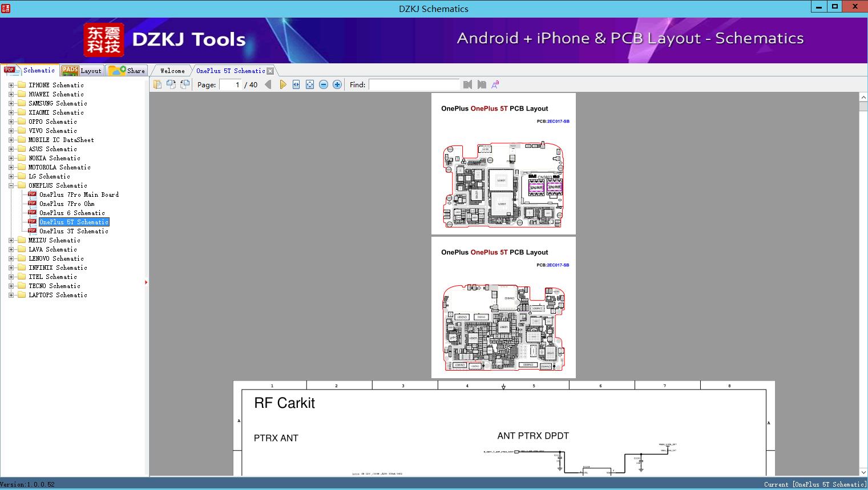Find previous match icon

point(468,84)
